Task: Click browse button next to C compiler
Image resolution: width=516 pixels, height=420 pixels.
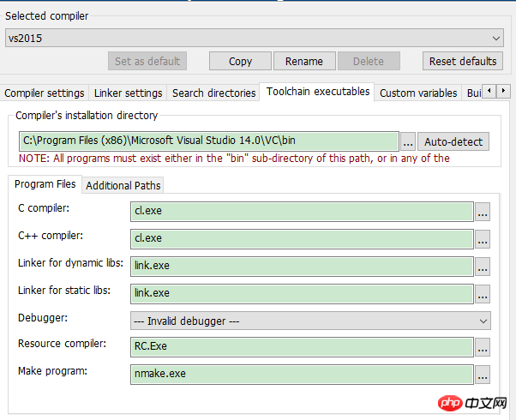Action: (x=483, y=212)
